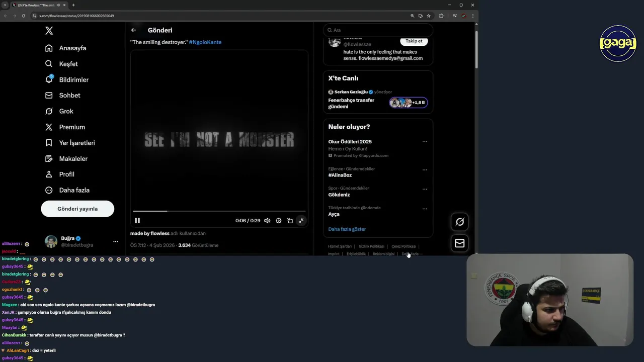This screenshot has width=644, height=362.
Task: Expand footer Daha fazla menu
Action: click(412, 254)
